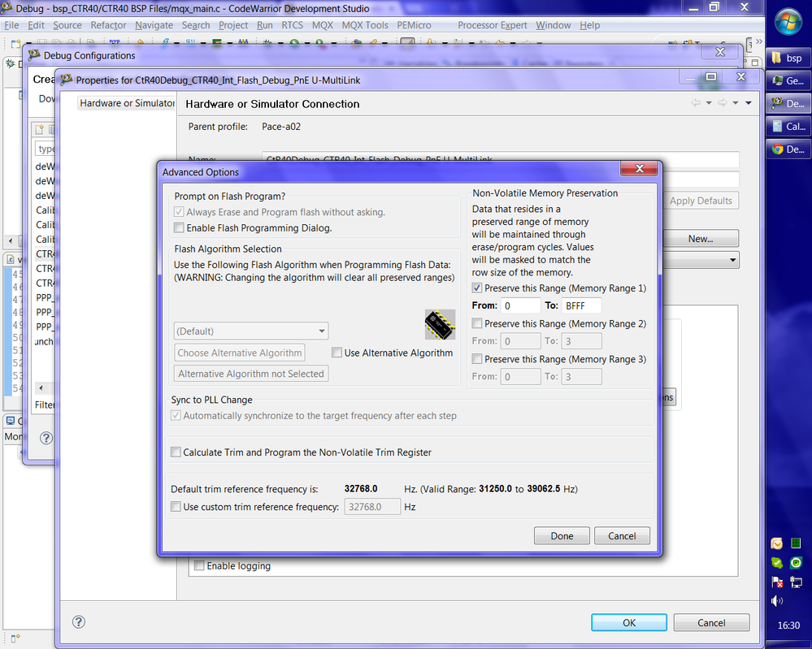
Task: Click Alternative Algorithm not Selected button
Action: (x=251, y=374)
